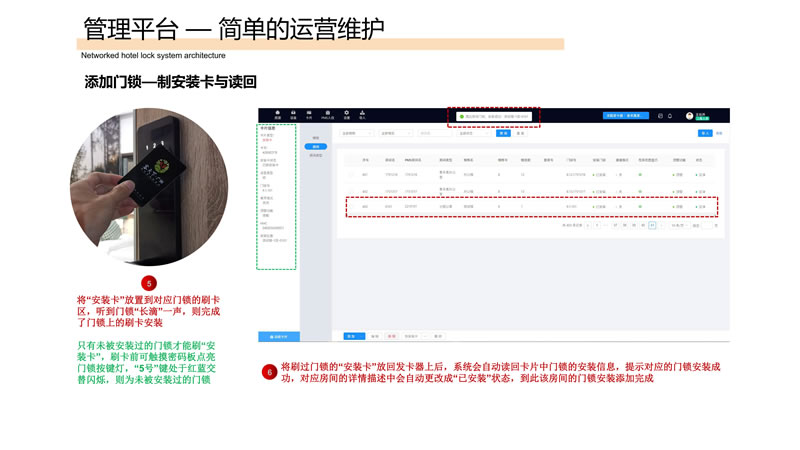Tick the first table row's checkbox

[x=351, y=174]
